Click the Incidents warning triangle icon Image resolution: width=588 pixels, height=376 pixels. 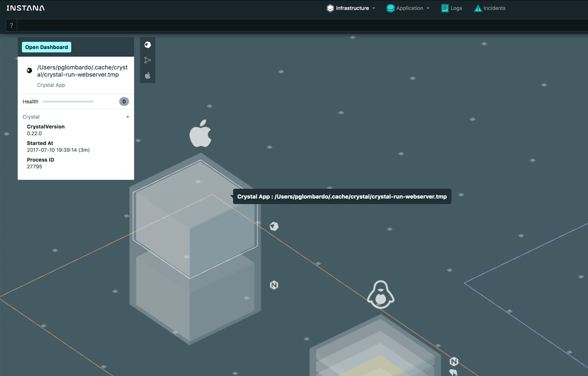(478, 8)
